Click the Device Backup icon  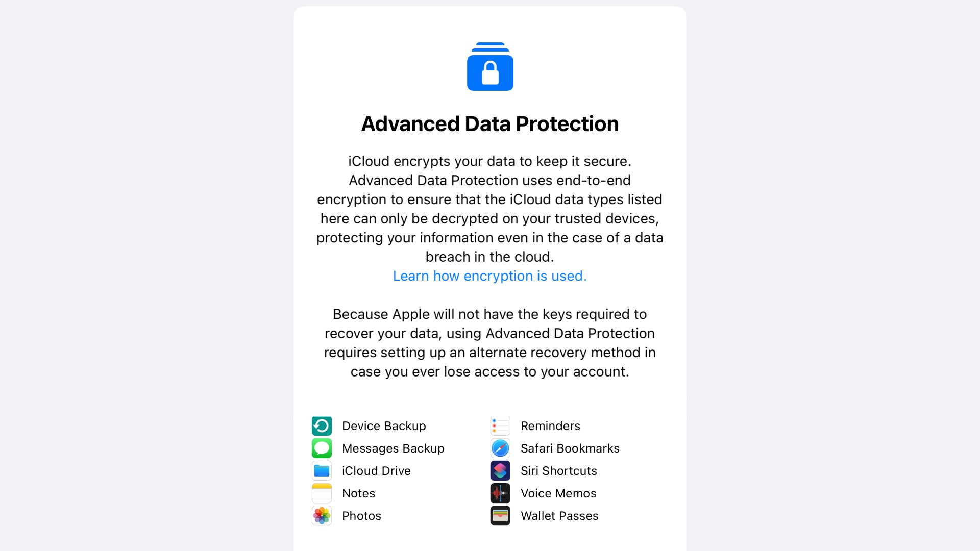click(x=322, y=425)
